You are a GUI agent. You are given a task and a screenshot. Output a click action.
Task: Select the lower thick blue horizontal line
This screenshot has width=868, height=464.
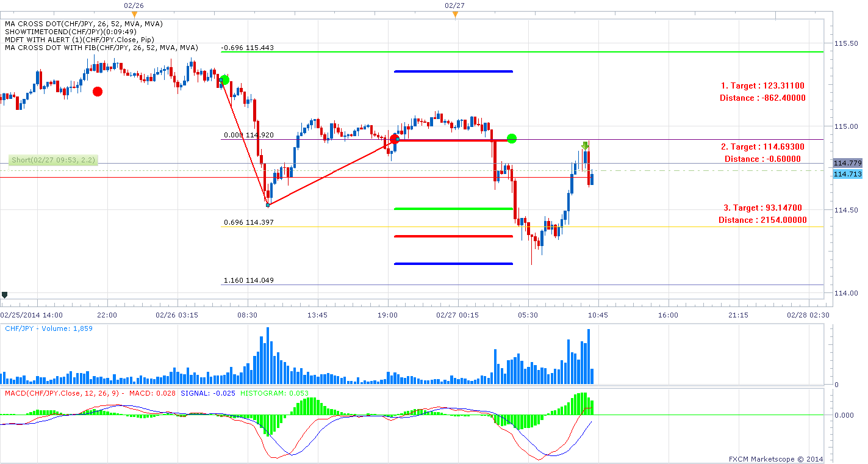(453, 264)
